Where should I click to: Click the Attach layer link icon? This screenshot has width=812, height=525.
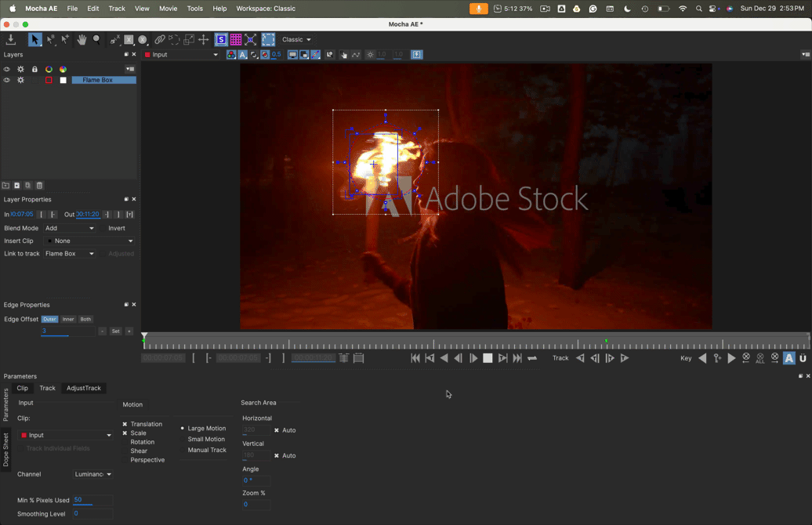point(160,39)
